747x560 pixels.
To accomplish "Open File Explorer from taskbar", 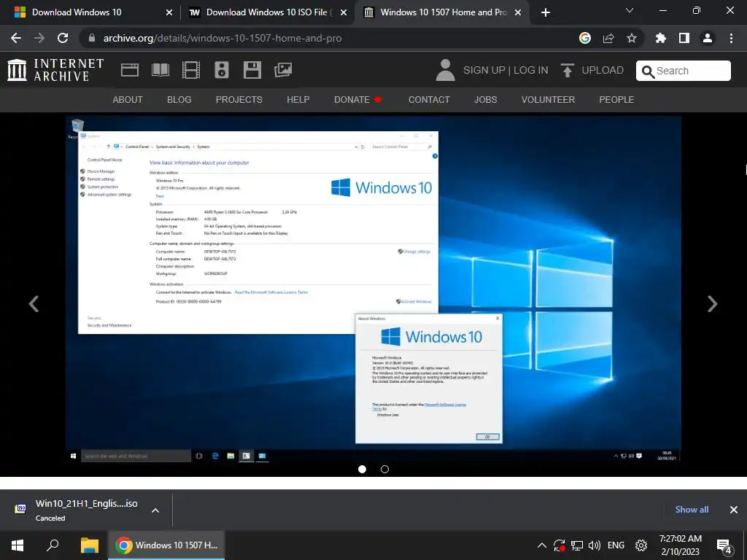I will point(89,545).
